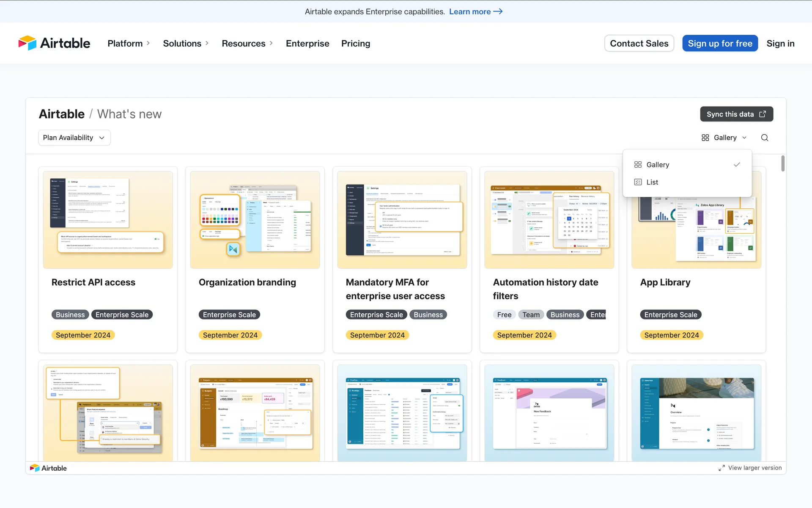Click the search magnifier icon
812x508 pixels.
pos(765,138)
